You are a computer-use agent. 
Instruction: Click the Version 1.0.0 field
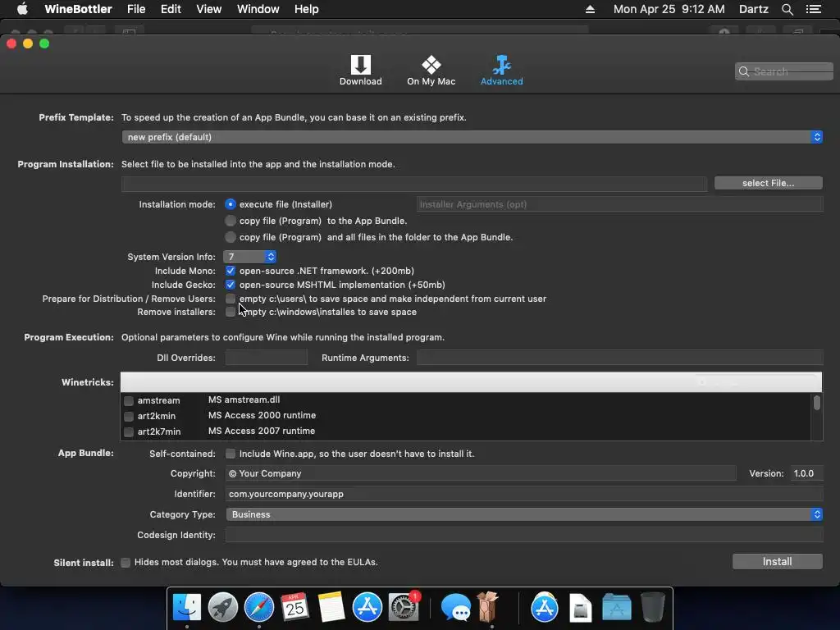806,473
